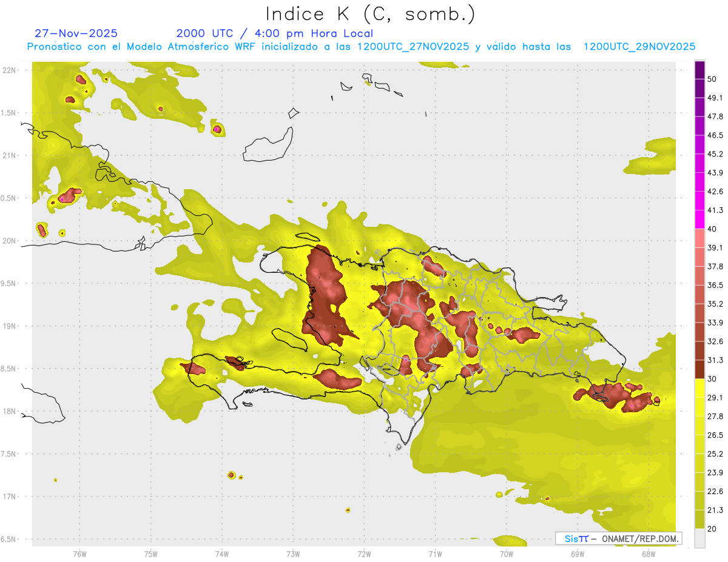
Task: Click the colorbar value '39.1'
Action: (x=716, y=248)
